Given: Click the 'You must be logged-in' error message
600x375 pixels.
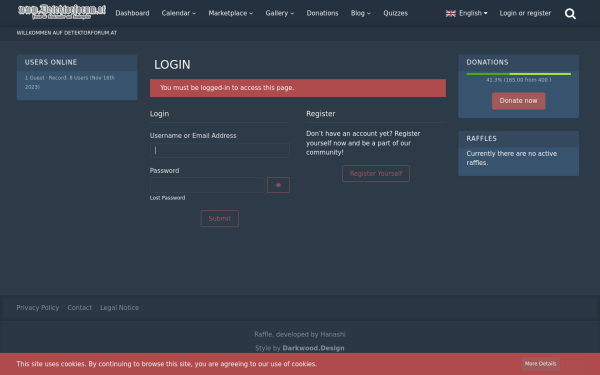Looking at the screenshot, I should coord(298,88).
